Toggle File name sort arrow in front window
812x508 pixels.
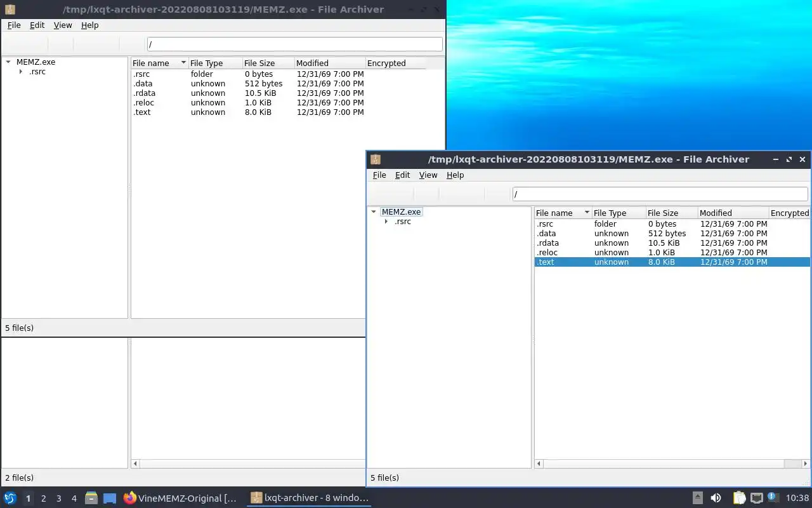click(x=587, y=213)
